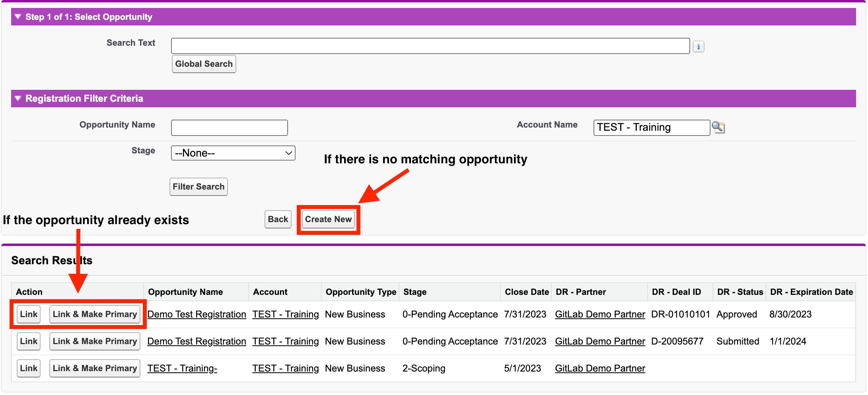Open Demo Test Registration in first row
868x395 pixels.
[x=197, y=314]
